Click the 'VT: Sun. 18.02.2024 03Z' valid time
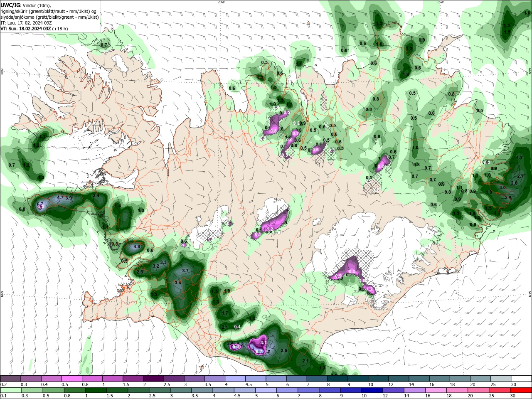Viewport: 532px width, 399px height. tap(26, 29)
